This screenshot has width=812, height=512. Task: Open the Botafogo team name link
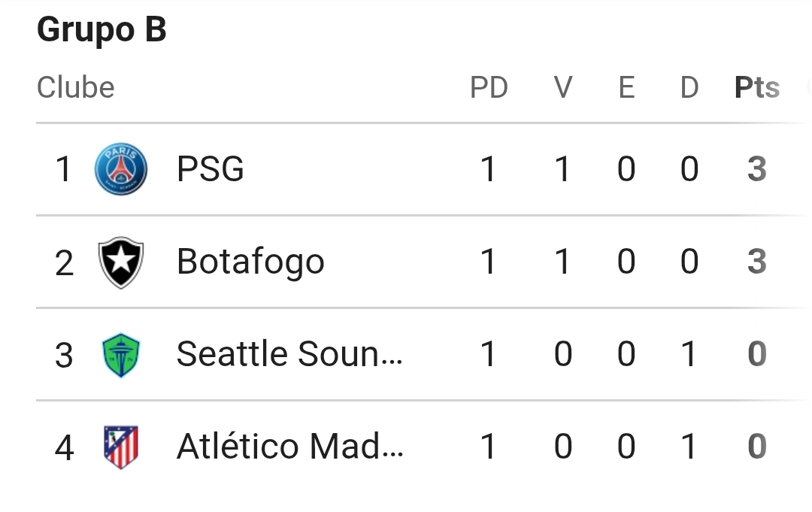(250, 262)
